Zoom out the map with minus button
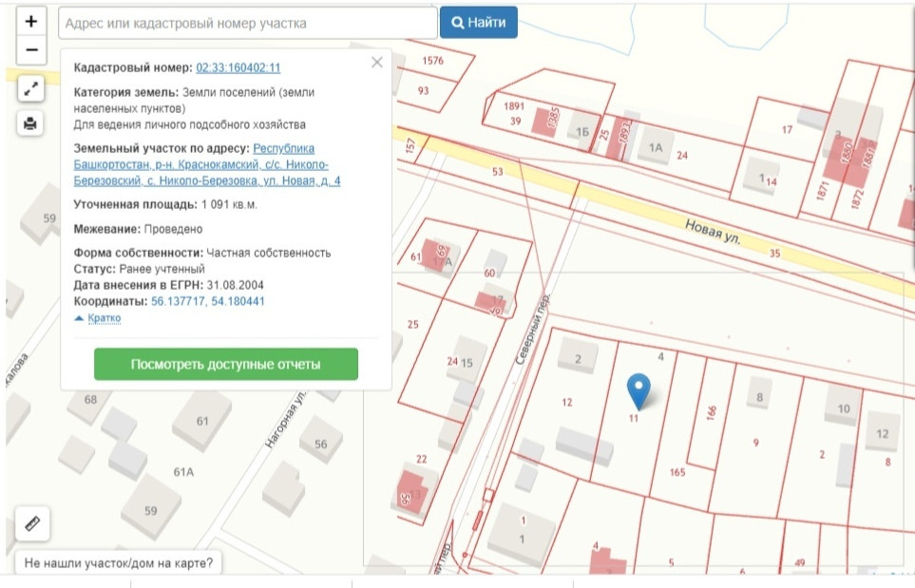 pyautogui.click(x=31, y=49)
